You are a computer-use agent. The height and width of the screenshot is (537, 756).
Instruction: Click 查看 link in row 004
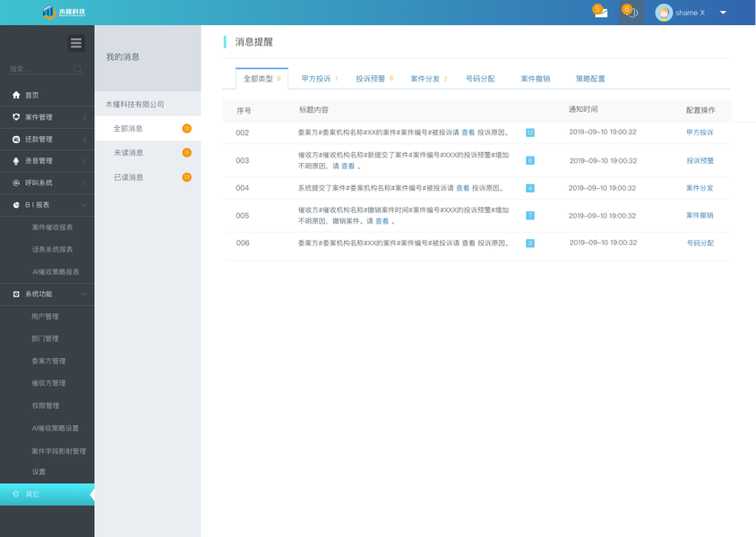click(x=463, y=188)
